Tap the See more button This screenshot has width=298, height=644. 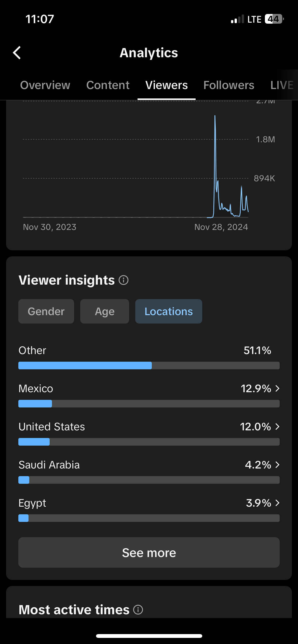tap(149, 552)
